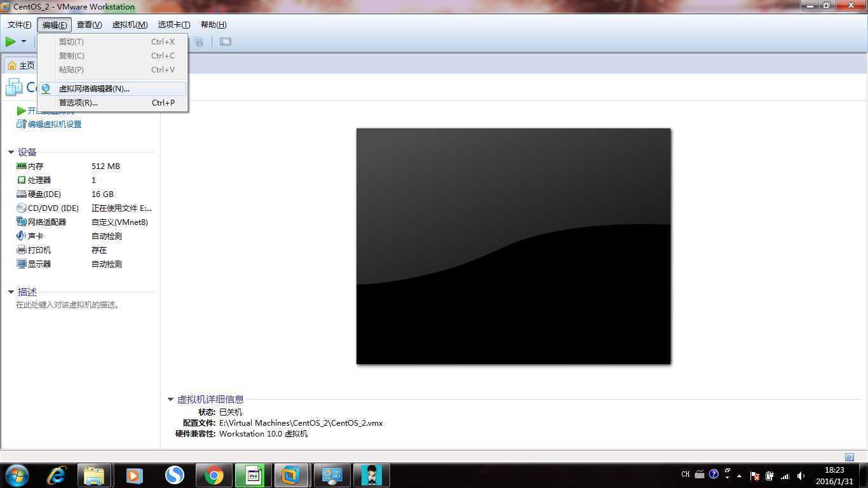This screenshot has height=488, width=868.
Task: Open the 虚拟机(M) menu
Action: [x=130, y=25]
